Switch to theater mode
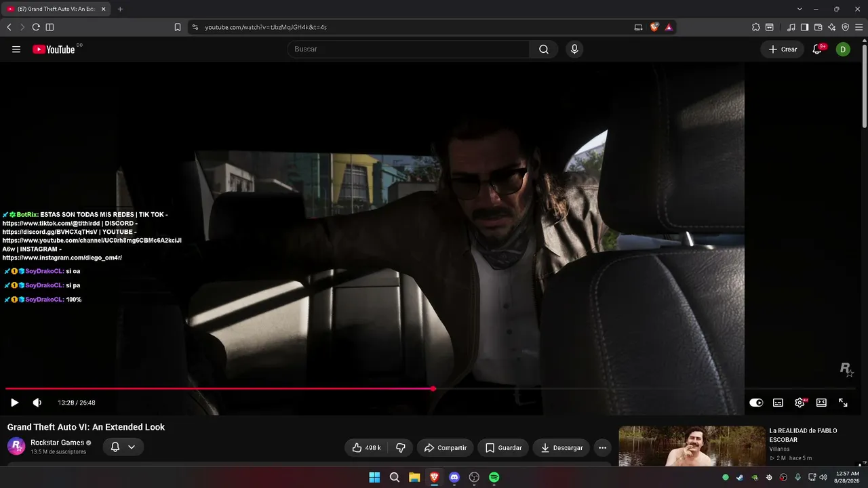This screenshot has height=488, width=868. [821, 403]
